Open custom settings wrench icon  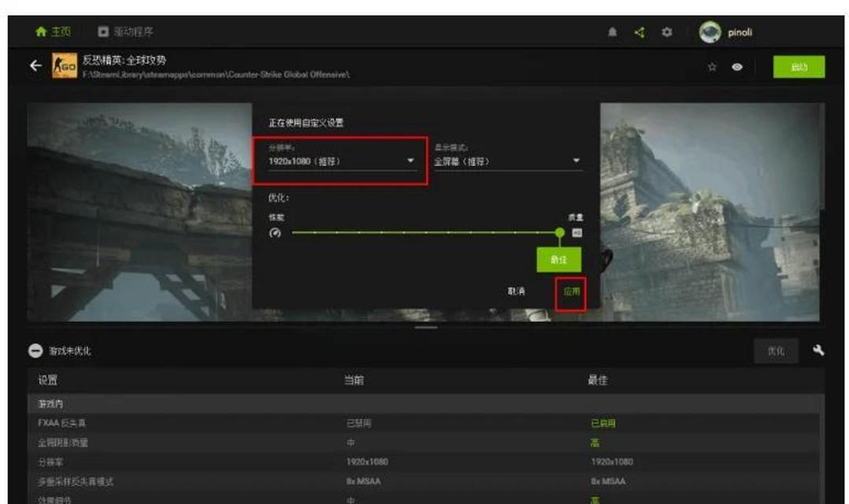(x=819, y=350)
